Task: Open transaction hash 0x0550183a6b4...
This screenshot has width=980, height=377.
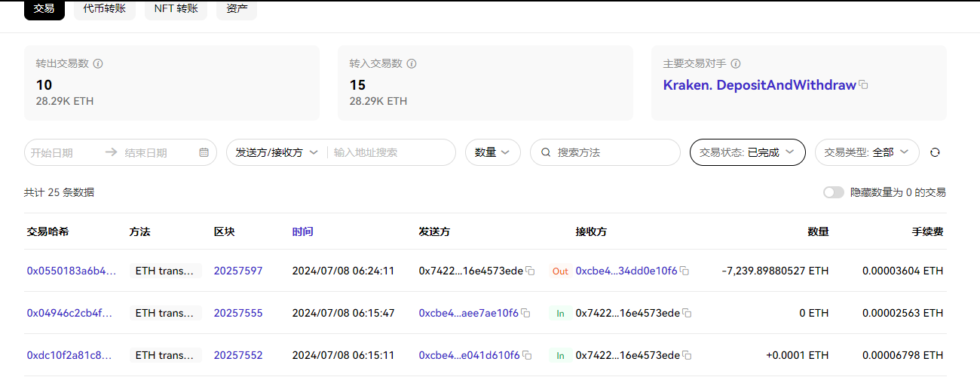Action: [72, 271]
